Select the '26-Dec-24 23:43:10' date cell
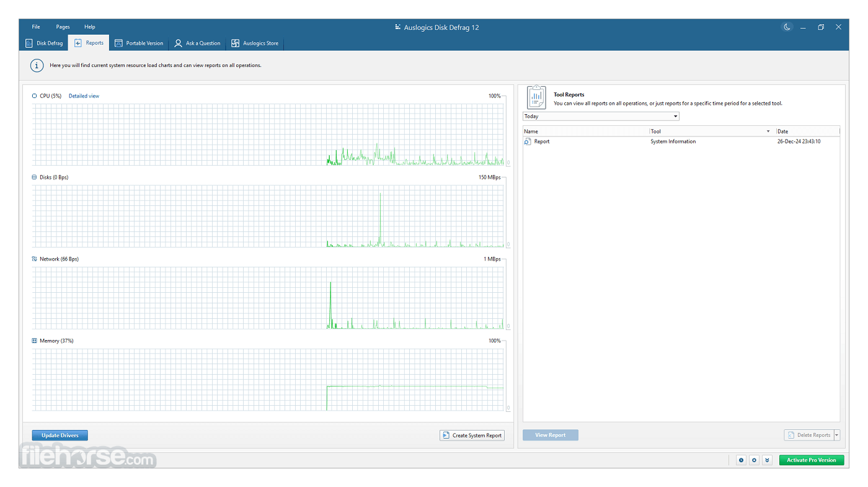The height and width of the screenshot is (487, 868). [x=799, y=141]
